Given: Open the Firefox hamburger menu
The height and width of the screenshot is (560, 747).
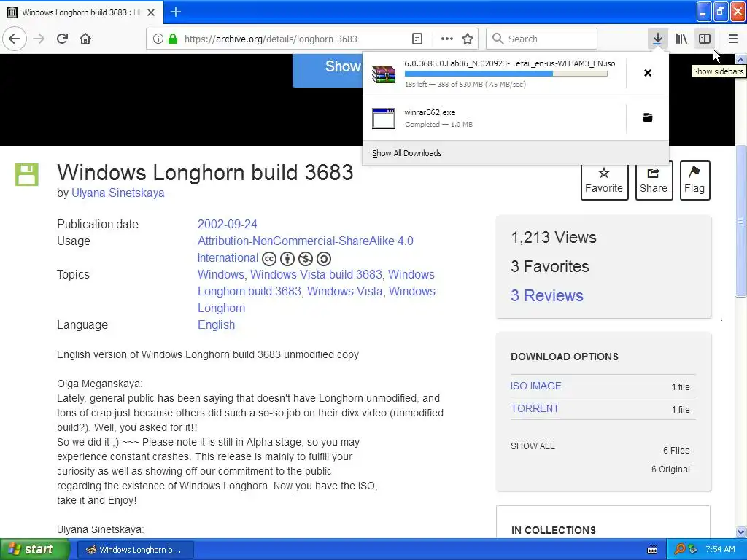Looking at the screenshot, I should (732, 39).
